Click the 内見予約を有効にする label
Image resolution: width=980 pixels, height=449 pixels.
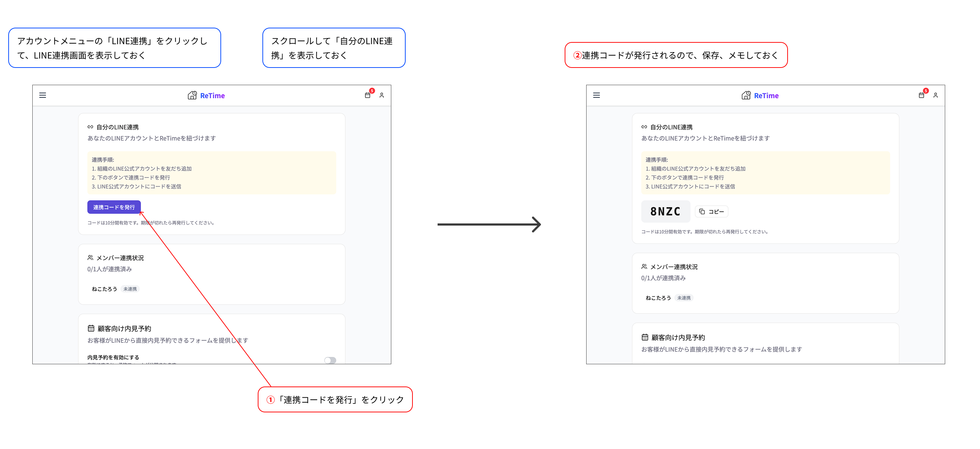point(113,357)
